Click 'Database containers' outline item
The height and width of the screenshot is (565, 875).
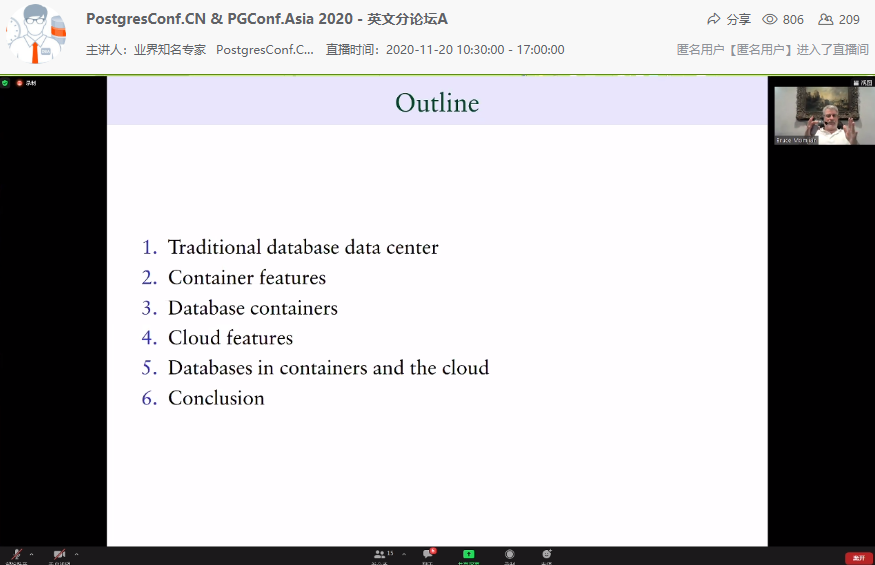tap(253, 308)
